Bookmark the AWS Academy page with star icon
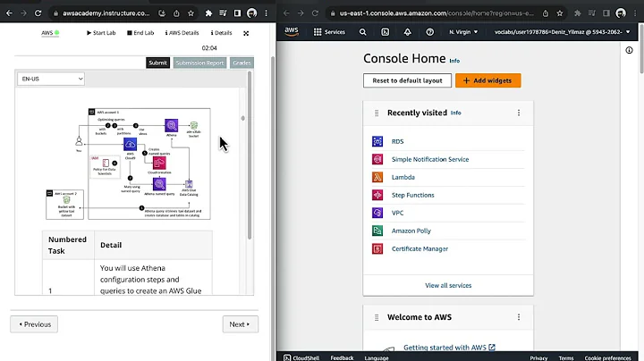This screenshot has height=361, width=644. coord(191,13)
